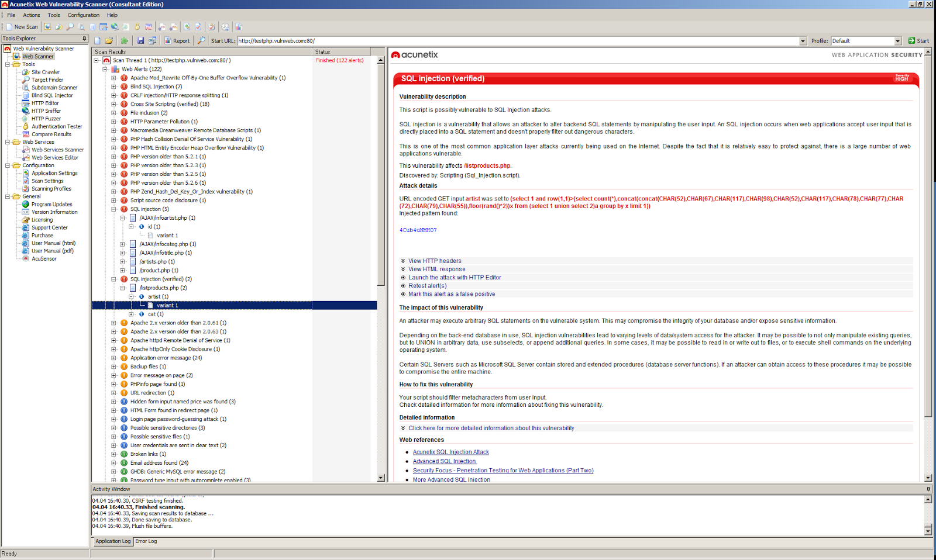This screenshot has width=936, height=560.
Task: Click the save scan results floppy icon
Action: (x=140, y=40)
